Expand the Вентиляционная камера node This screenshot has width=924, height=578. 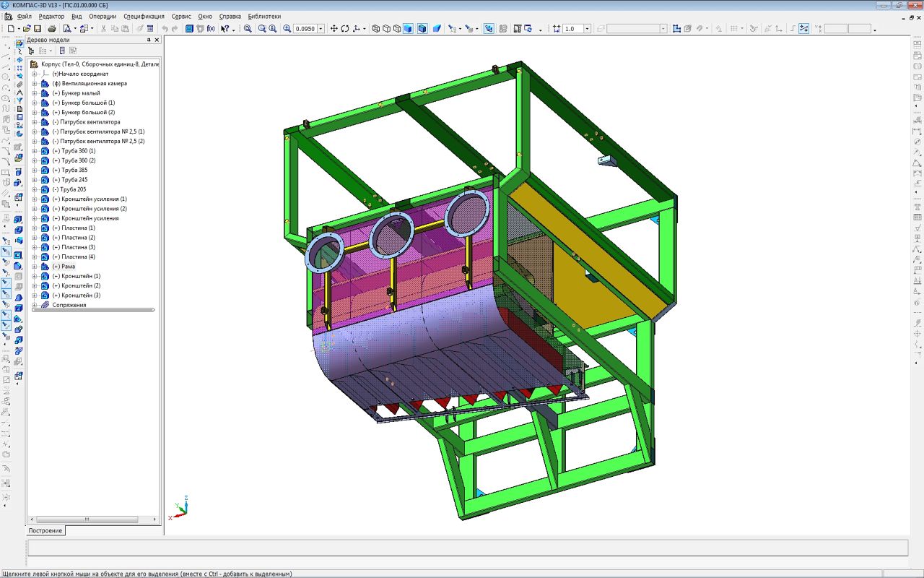34,84
